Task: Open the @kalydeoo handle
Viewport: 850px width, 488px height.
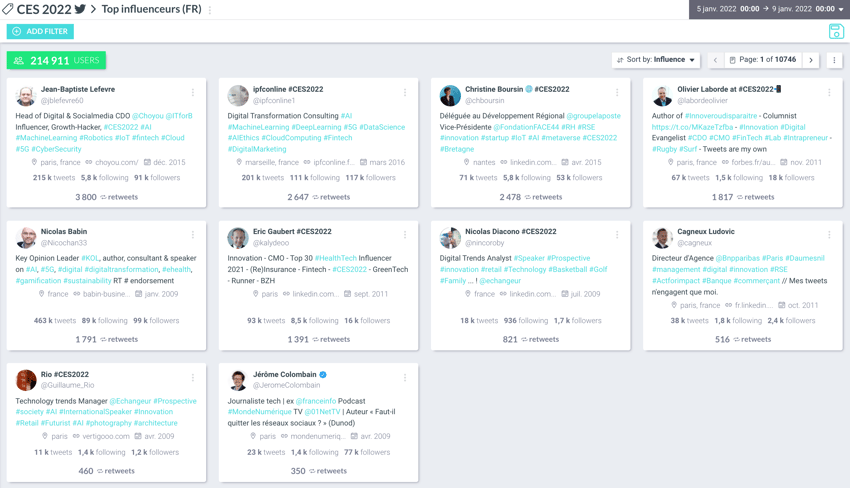Action: coord(271,243)
